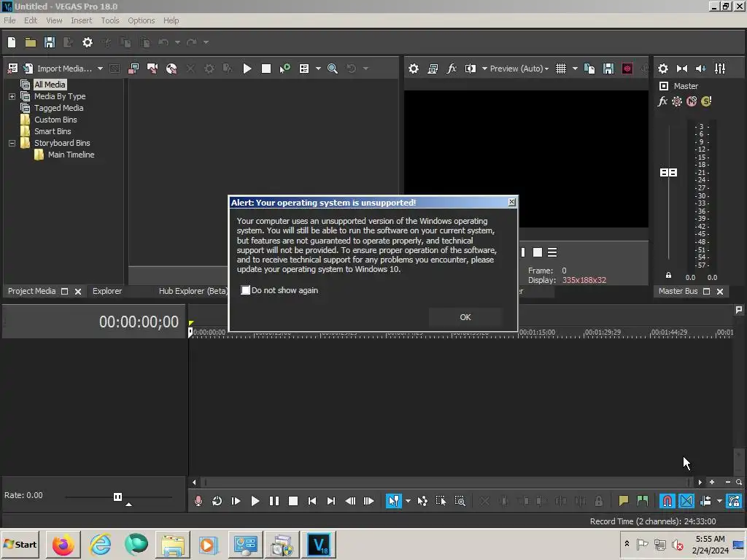Open the Insert menu

[x=82, y=20]
